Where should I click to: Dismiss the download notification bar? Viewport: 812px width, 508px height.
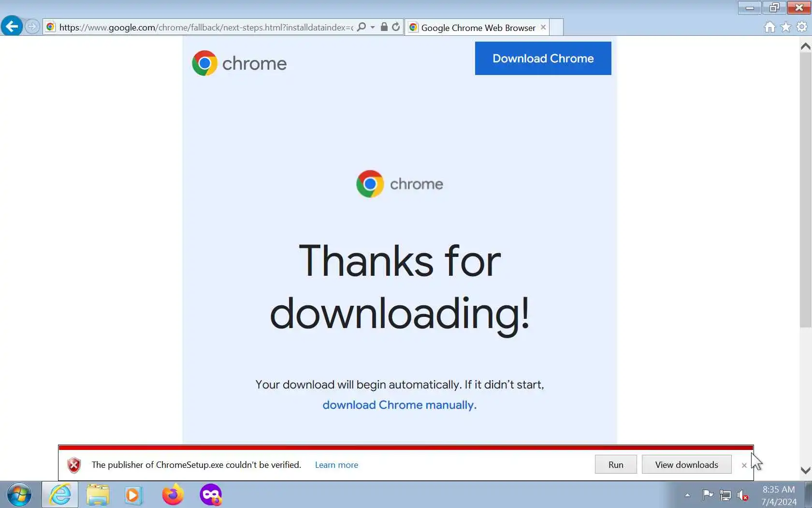coord(744,465)
